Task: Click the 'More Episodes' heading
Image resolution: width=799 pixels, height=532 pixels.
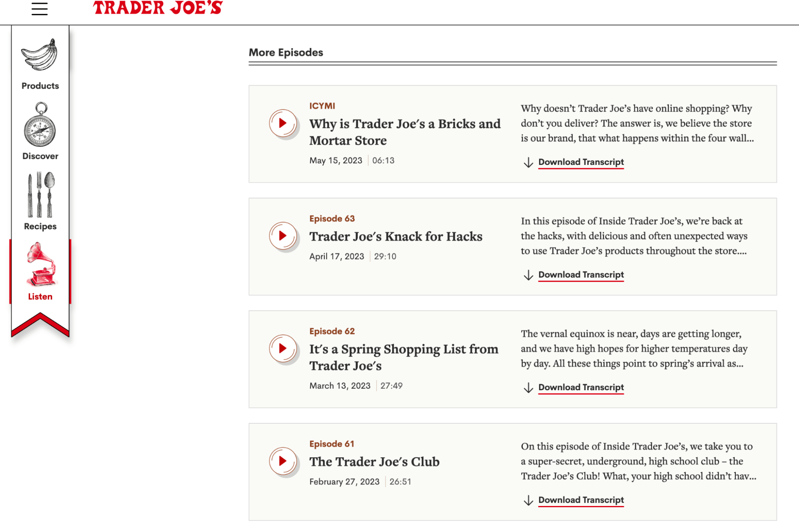Action: coord(286,52)
